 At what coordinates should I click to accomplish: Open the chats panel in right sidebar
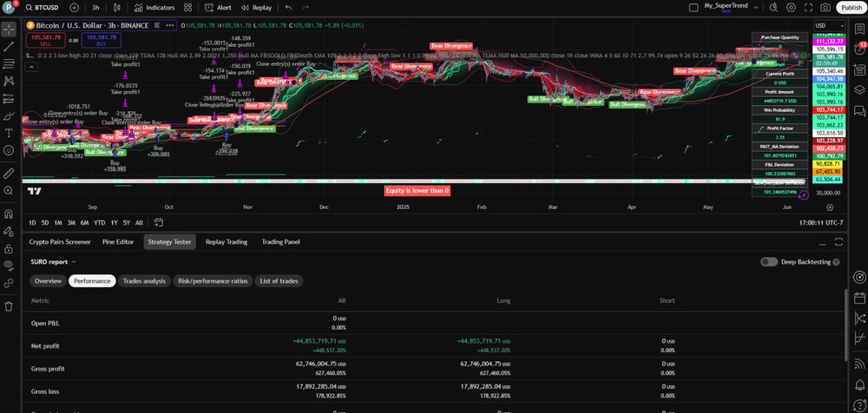859,111
